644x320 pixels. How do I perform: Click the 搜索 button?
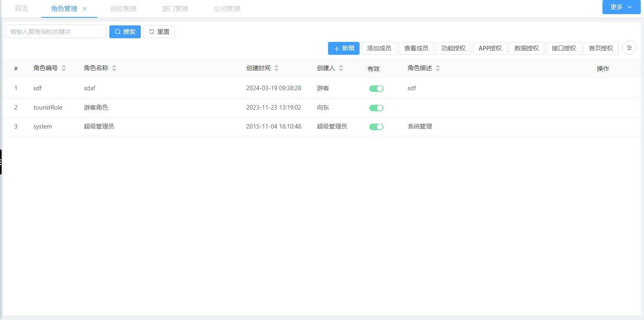[125, 32]
